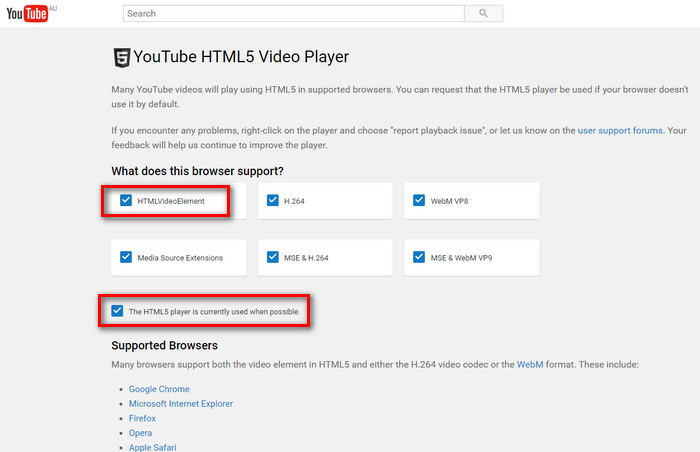Open the Microsoft Internet Explorer link
The height and width of the screenshot is (452, 700).
point(181,404)
